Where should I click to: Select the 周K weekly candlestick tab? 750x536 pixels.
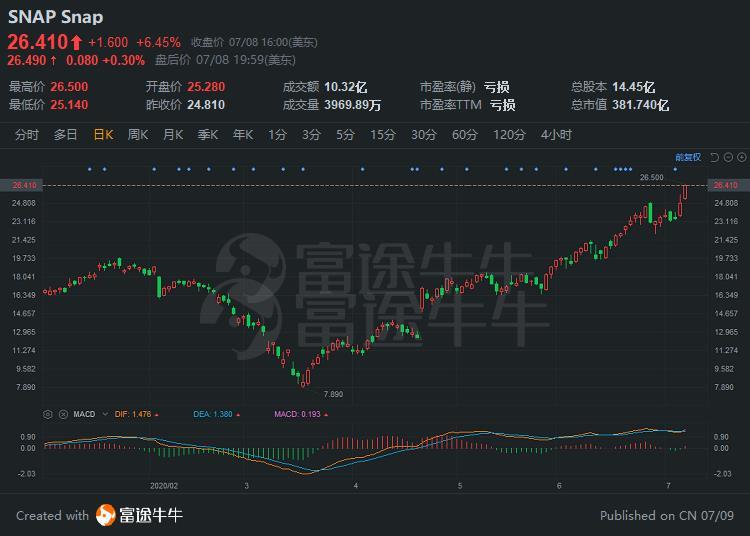point(138,135)
